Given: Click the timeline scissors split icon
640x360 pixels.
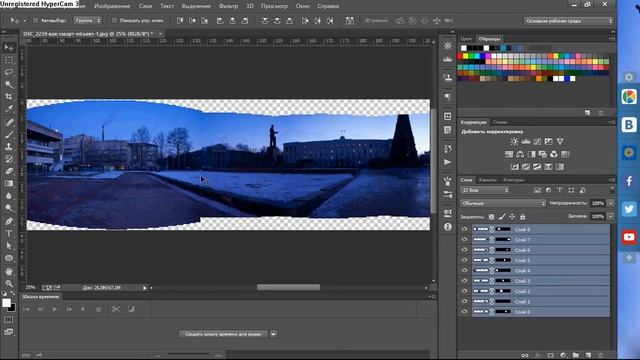Looking at the screenshot, I should pos(116,309).
